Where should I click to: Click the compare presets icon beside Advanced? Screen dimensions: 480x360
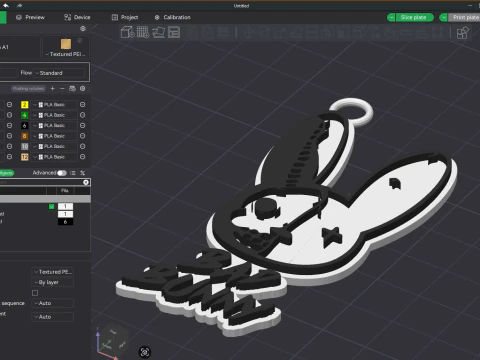coord(83,173)
